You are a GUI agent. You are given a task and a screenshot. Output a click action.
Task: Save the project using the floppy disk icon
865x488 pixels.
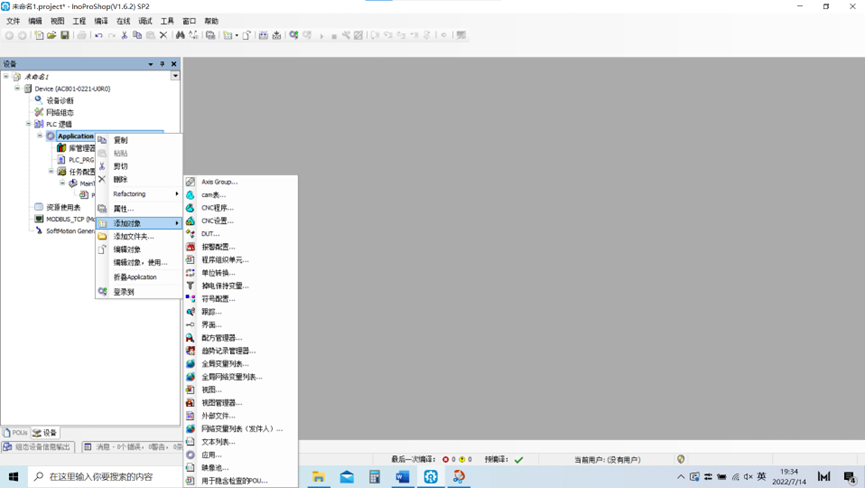point(65,35)
